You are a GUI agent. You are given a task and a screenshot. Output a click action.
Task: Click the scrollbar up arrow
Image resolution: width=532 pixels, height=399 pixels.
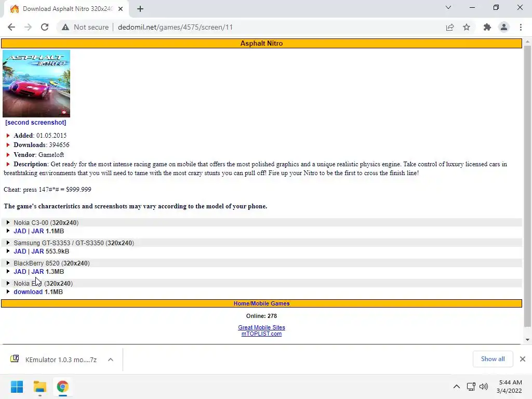527,42
